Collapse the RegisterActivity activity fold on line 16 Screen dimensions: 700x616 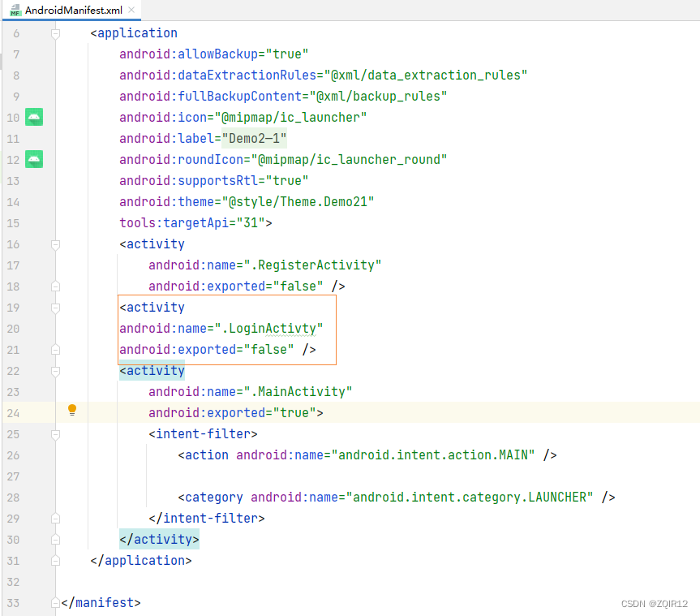click(x=55, y=245)
